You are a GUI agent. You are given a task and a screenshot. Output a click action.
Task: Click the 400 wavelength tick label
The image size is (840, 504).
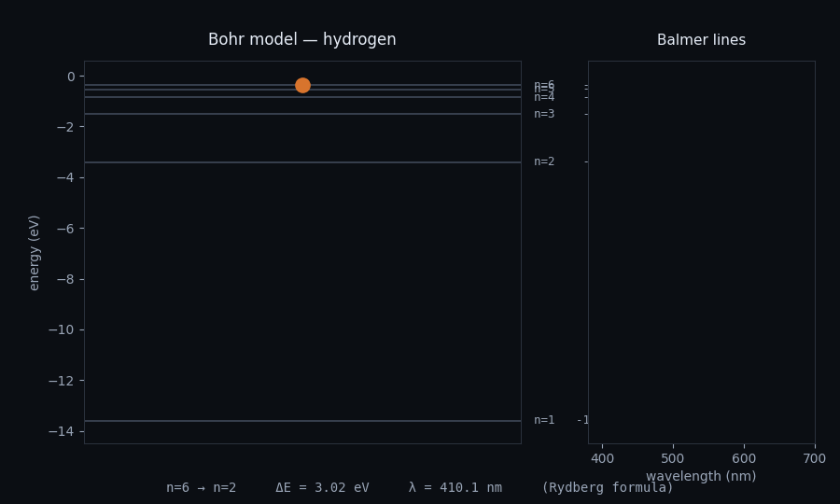[602, 458]
